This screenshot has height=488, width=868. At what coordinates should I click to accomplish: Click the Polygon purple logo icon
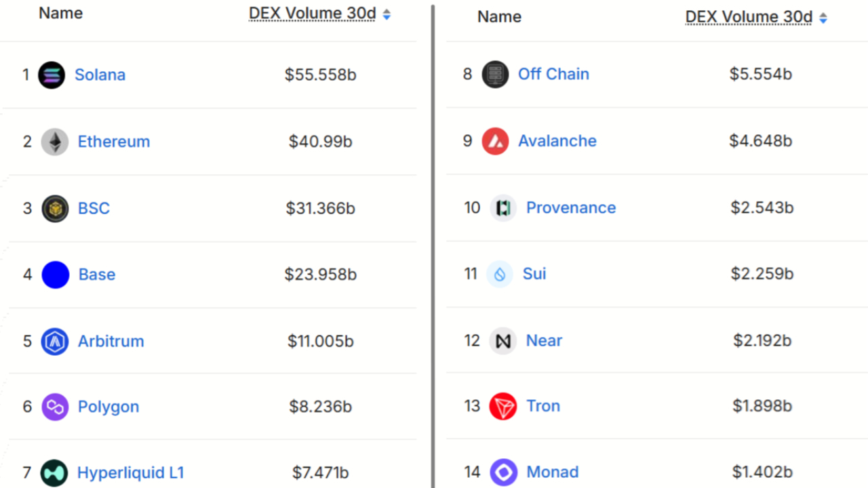click(55, 407)
